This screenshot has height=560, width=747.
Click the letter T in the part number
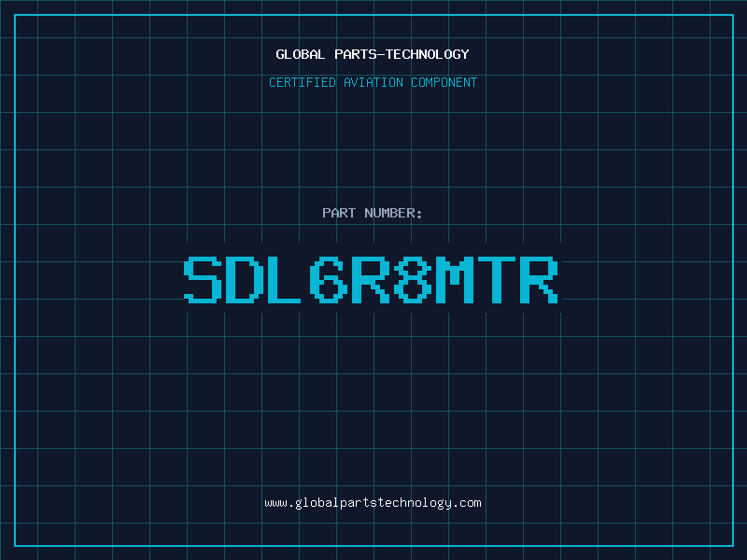(x=498, y=280)
